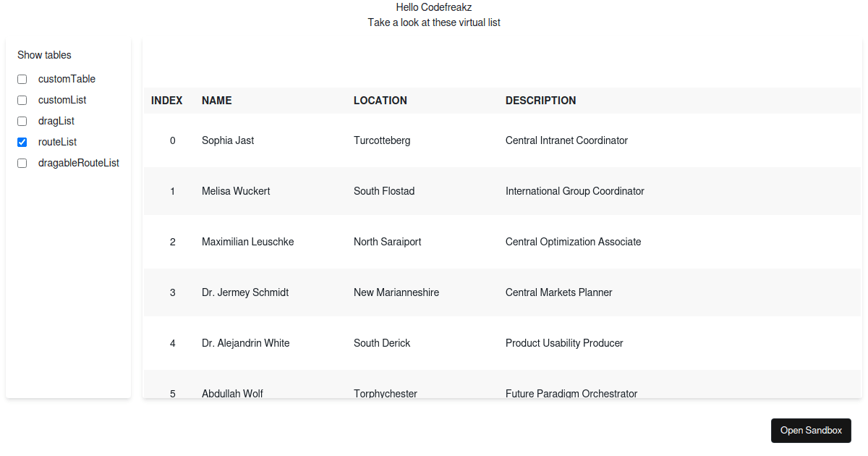The image size is (868, 456).
Task: Click Abdullah Wolf's description cell
Action: point(571,394)
